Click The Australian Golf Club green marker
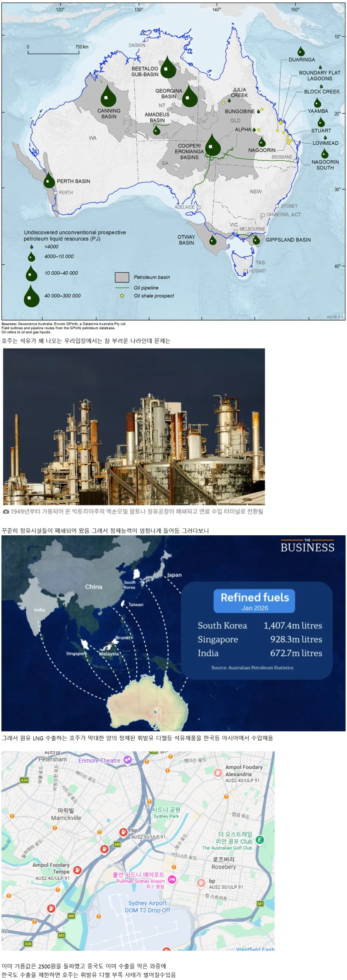Viewport: 347px width, 980px height. tap(260, 840)
